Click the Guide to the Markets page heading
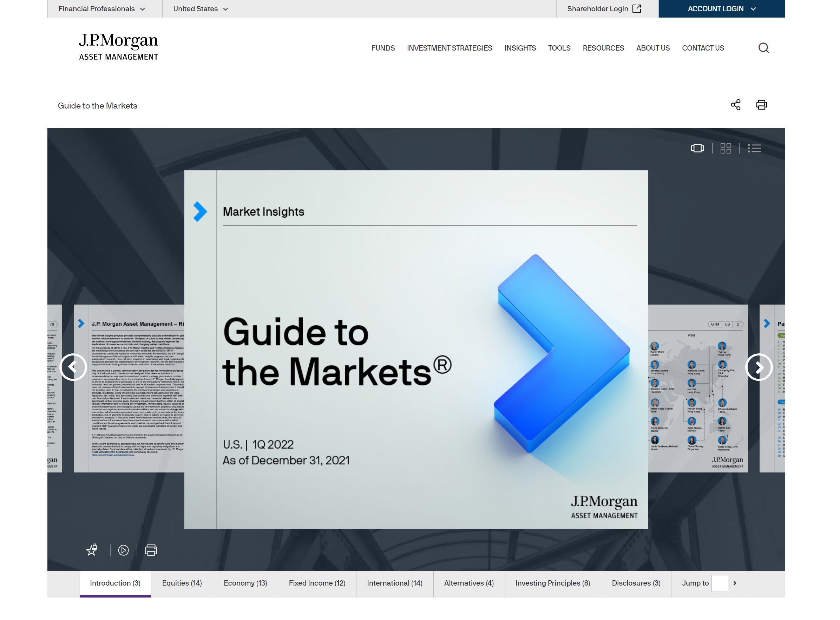The height and width of the screenshot is (620, 840). (98, 106)
